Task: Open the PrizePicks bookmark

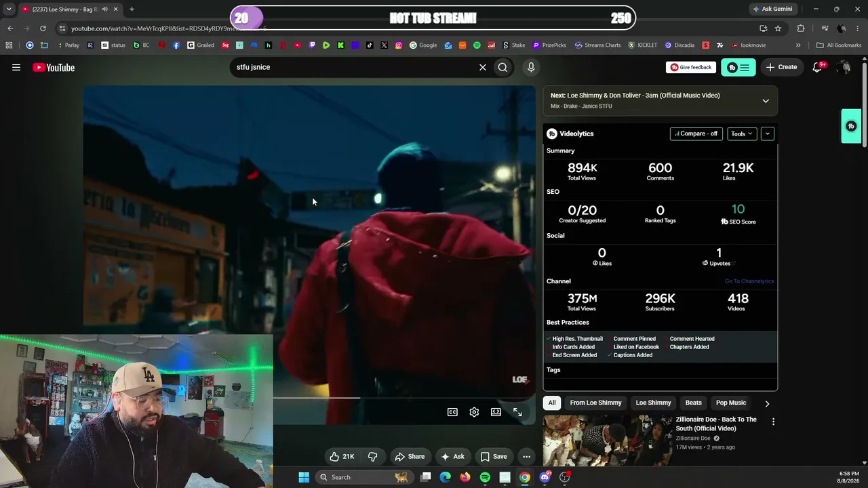Action: 549,45
